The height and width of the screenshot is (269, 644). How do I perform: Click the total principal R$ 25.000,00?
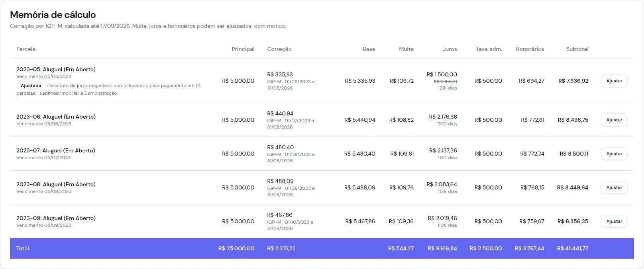pyautogui.click(x=236, y=248)
